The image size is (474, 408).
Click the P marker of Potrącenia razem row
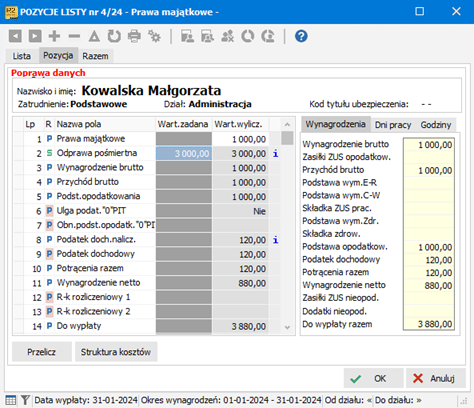tap(49, 268)
